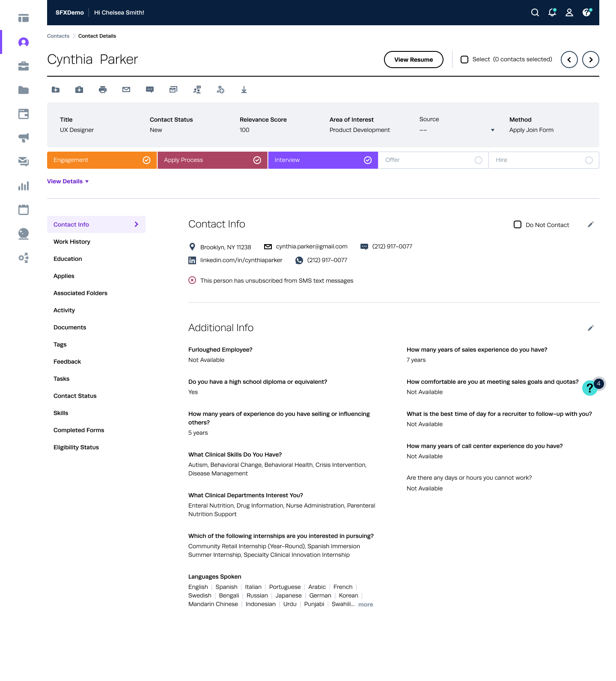Click the View Resume button
Image resolution: width=616 pixels, height=681 pixels.
[414, 60]
